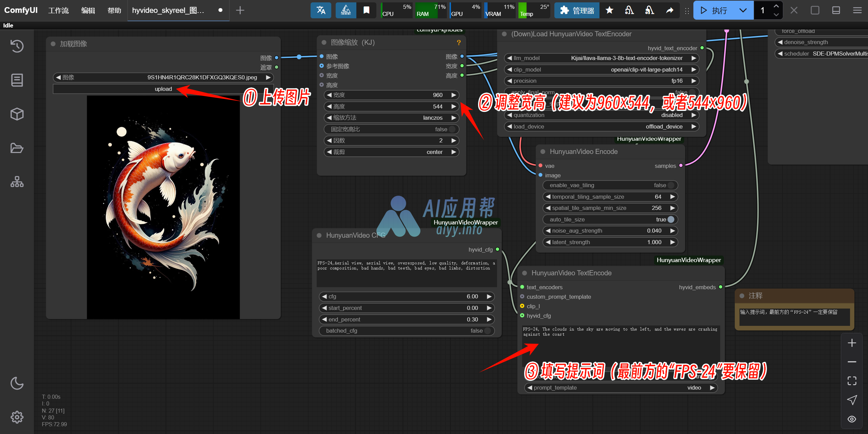Click the noise_aug_strength 0.040 field
Viewport: 868px width, 434px height.
coord(610,231)
